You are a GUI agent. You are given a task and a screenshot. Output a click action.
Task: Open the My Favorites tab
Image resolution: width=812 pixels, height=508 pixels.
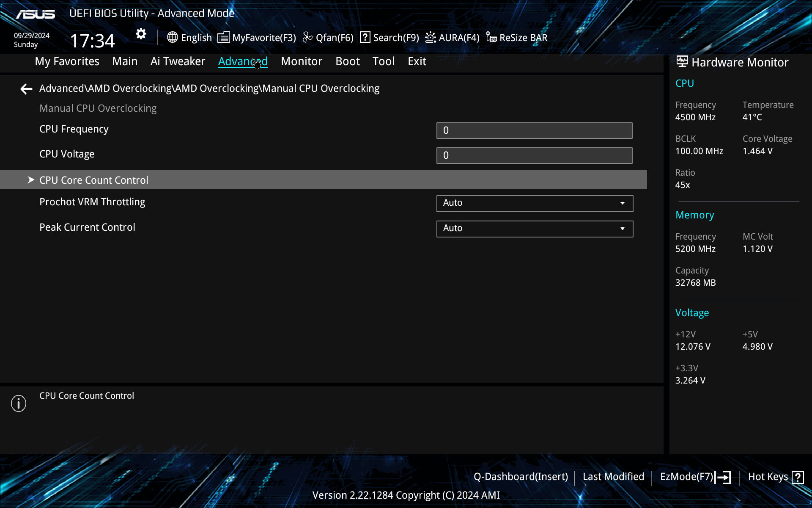tap(67, 61)
